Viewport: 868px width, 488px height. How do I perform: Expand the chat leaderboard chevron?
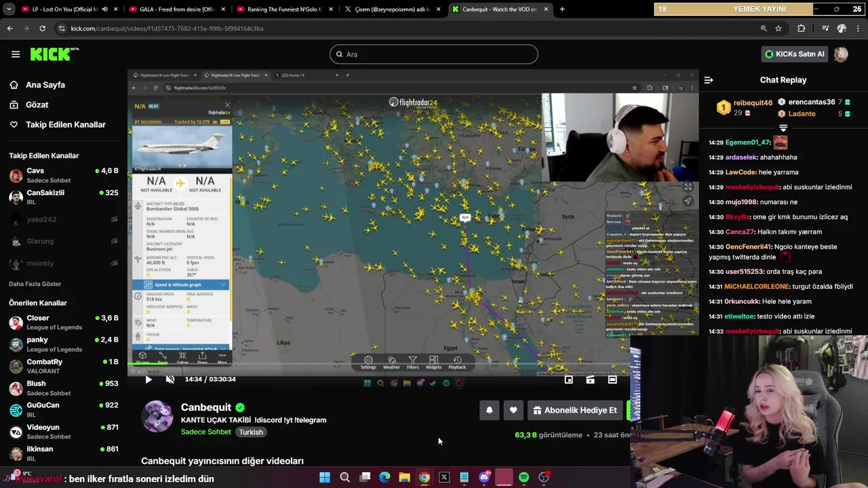tap(783, 127)
